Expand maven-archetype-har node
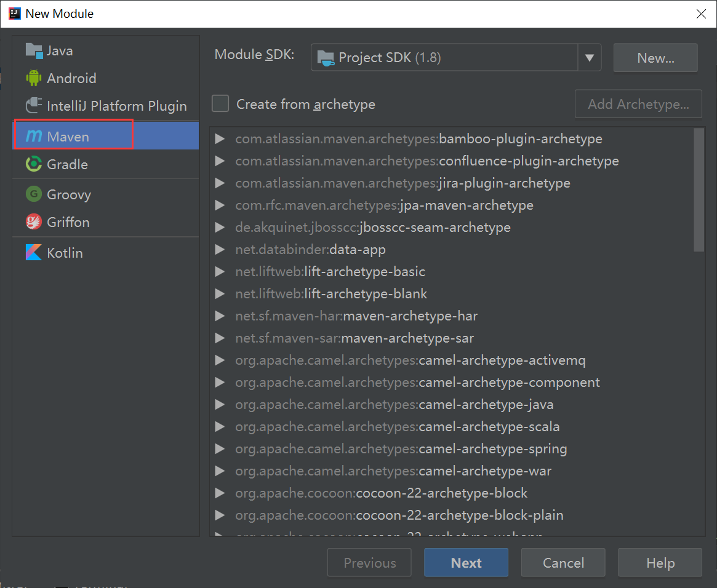Image resolution: width=717 pixels, height=588 pixels. point(220,316)
